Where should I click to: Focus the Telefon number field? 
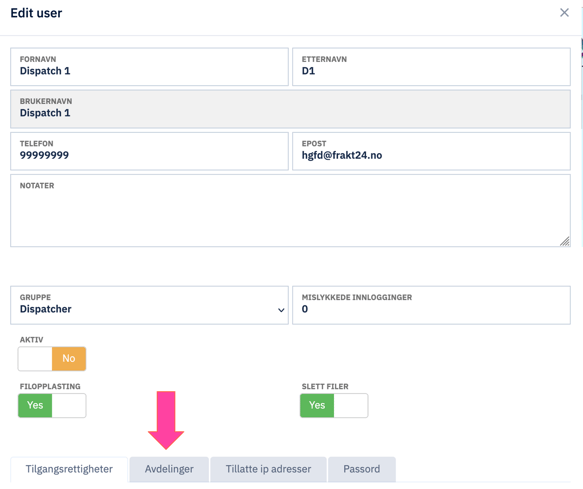149,151
